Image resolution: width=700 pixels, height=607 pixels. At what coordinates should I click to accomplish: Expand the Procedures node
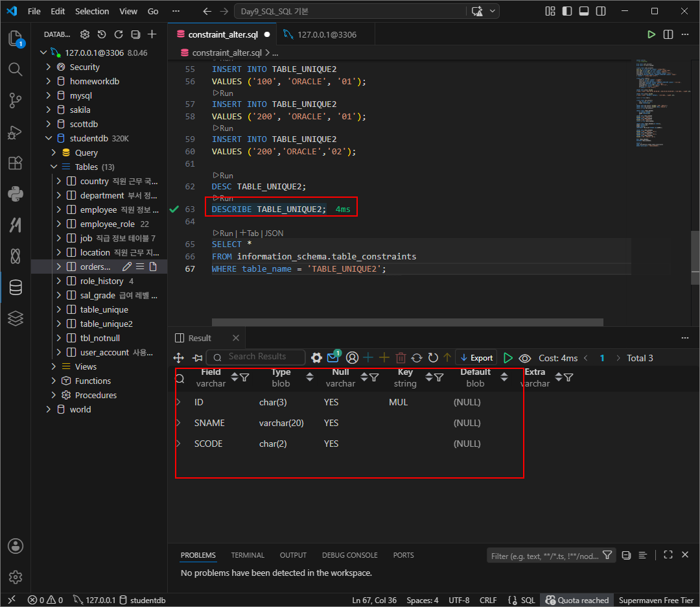[54, 396]
